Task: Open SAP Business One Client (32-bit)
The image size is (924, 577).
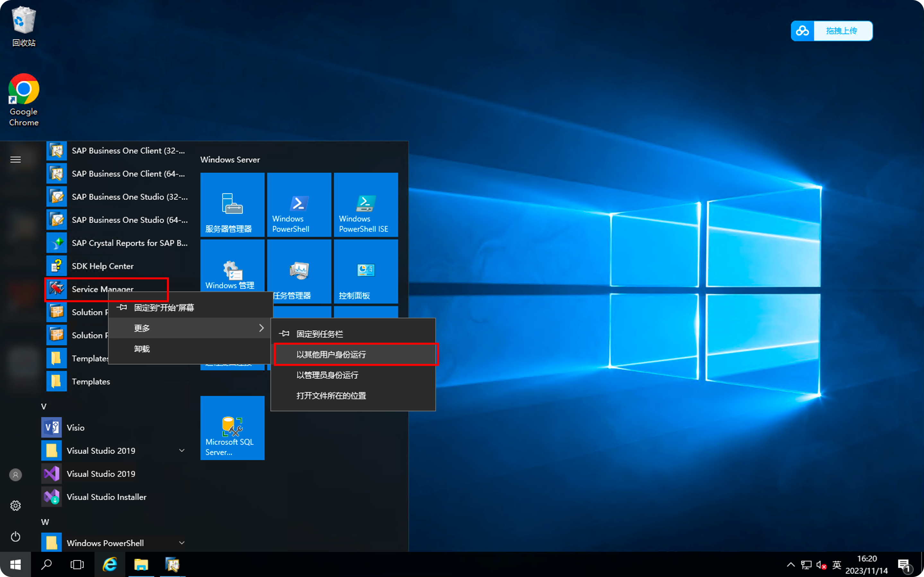Action: point(117,151)
